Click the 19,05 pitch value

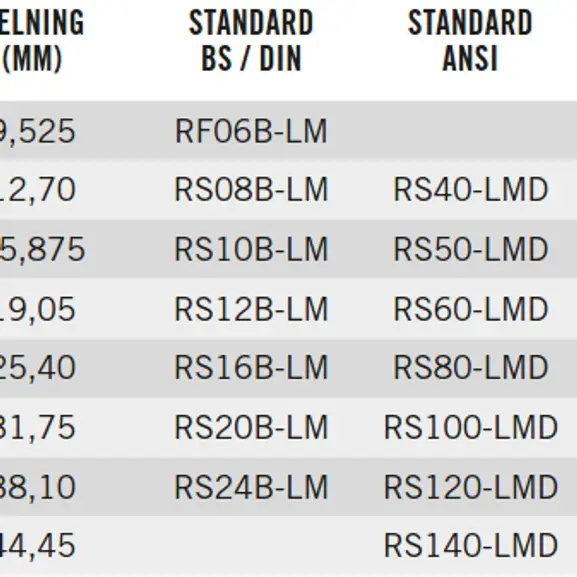38,309
